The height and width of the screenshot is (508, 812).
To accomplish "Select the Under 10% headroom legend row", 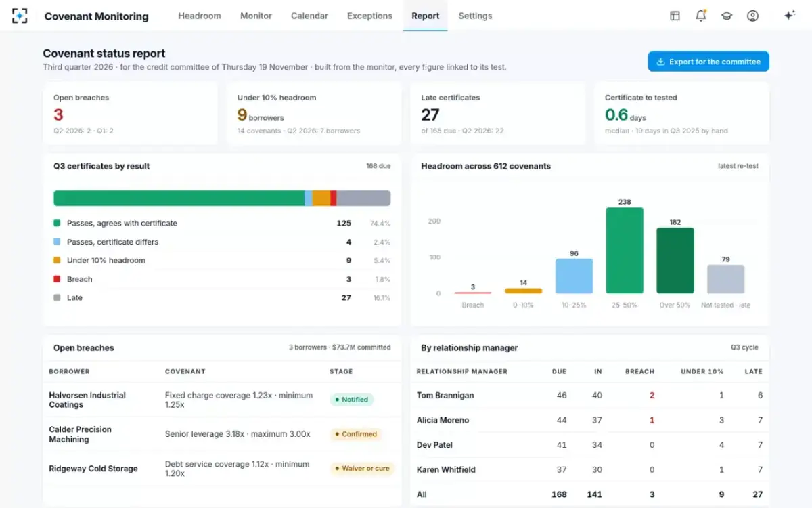I will (222, 260).
